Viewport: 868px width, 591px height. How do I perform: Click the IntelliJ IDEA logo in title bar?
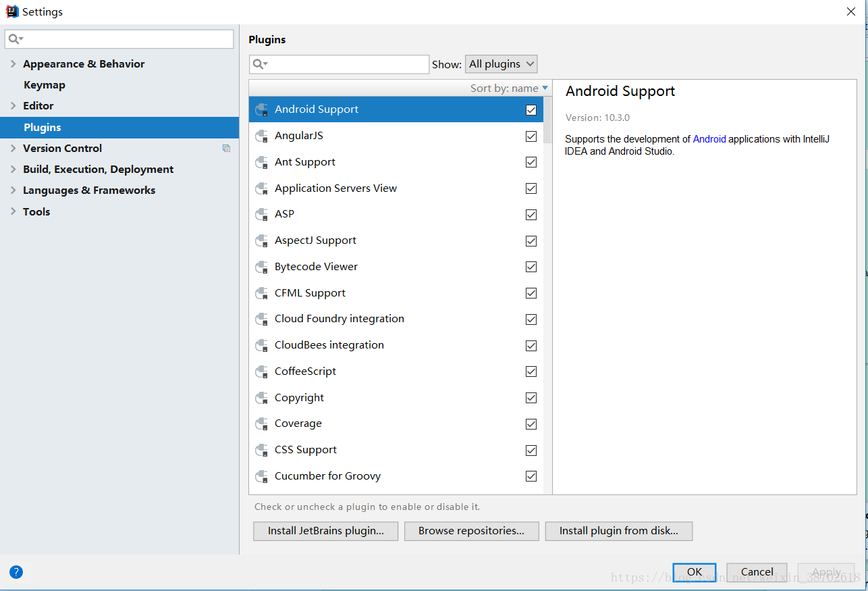coord(12,11)
